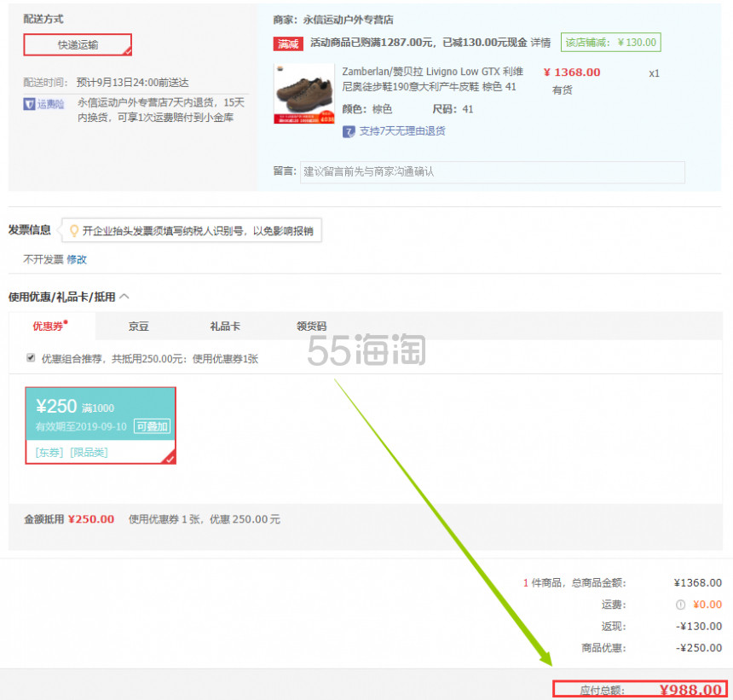Click 修改 to edit invoice settings

coord(77,259)
